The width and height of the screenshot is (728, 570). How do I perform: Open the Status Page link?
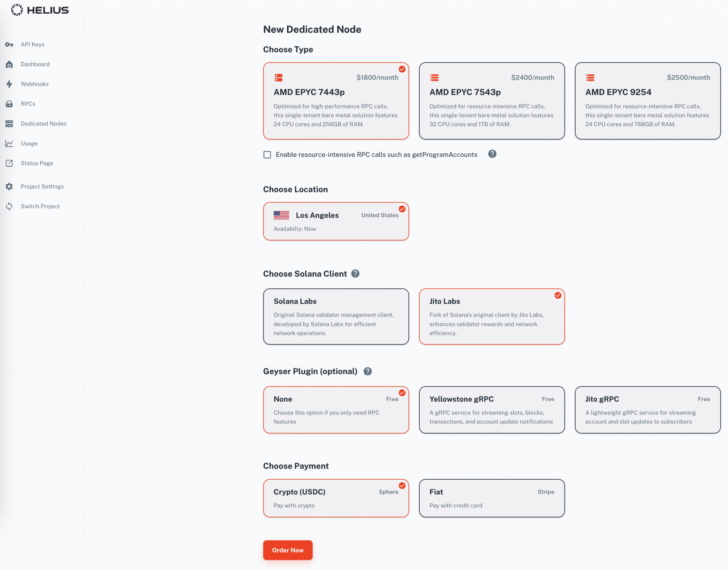click(x=37, y=163)
